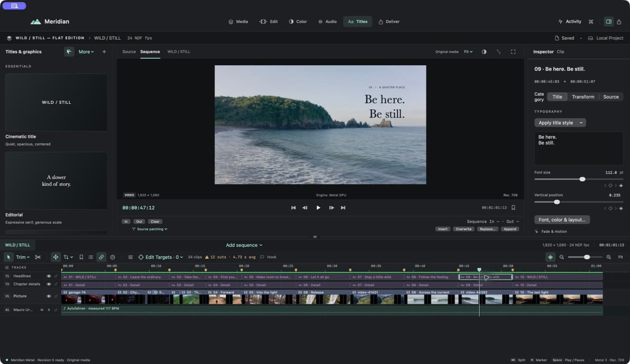Adjust the timeline zoom slider handle
This screenshot has width=630, height=364.
point(587,257)
